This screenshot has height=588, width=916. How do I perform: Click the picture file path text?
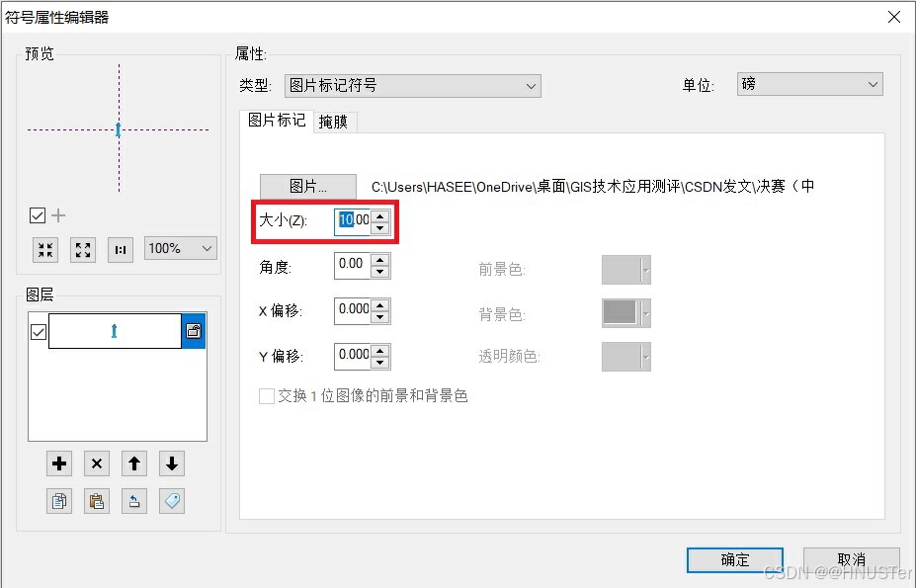tap(593, 187)
